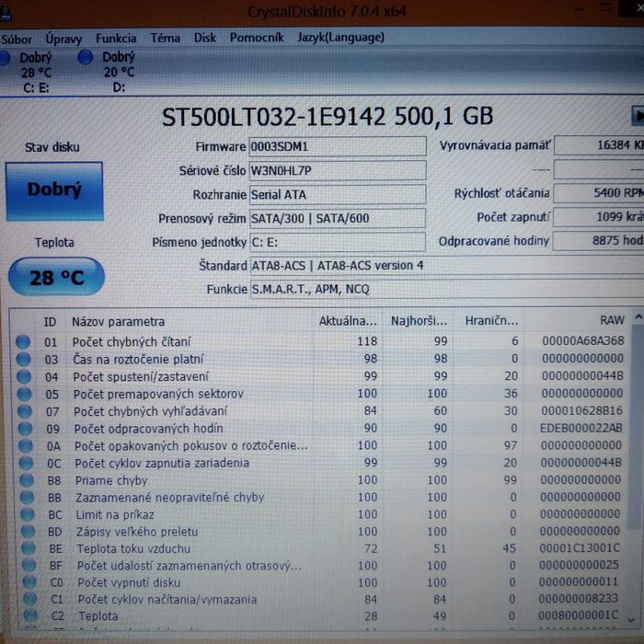Click the buffer size field 16384

tap(599, 145)
